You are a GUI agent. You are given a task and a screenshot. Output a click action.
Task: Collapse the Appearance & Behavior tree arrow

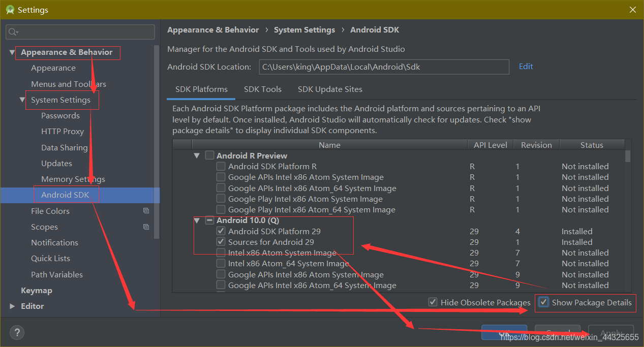click(x=12, y=52)
